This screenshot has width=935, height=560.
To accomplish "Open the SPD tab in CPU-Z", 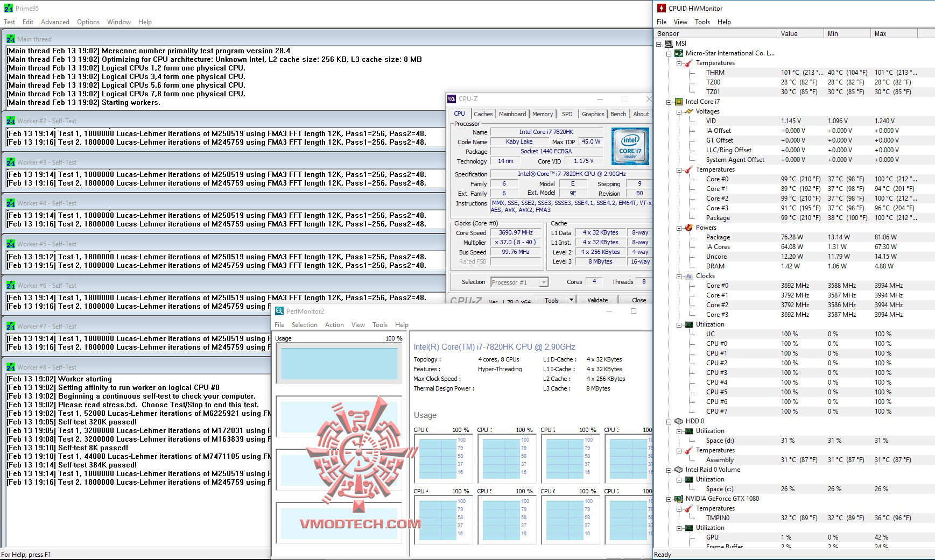I will tap(567, 114).
